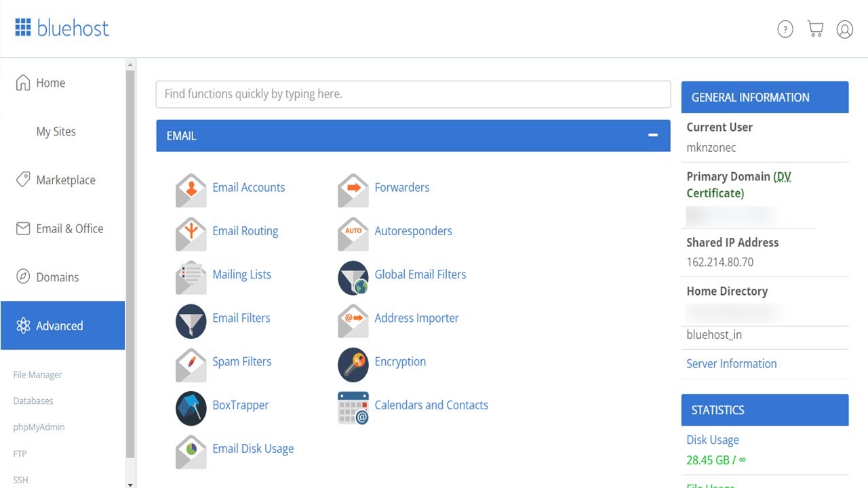Click the Global Email Filters text link
868x488 pixels.
coord(420,274)
